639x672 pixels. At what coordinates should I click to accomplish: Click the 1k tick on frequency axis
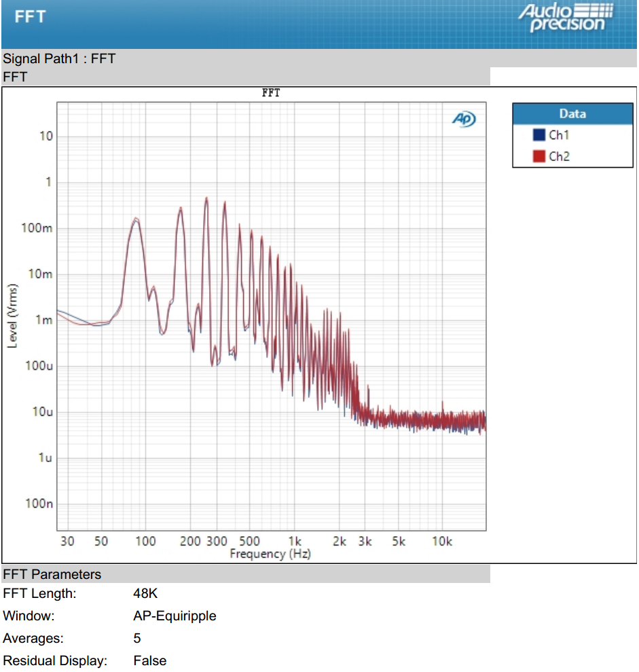tap(295, 542)
